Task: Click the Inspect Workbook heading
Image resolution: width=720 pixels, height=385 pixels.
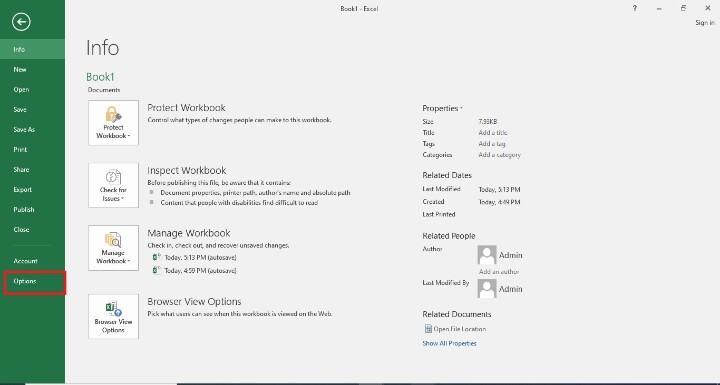Action: pos(186,170)
